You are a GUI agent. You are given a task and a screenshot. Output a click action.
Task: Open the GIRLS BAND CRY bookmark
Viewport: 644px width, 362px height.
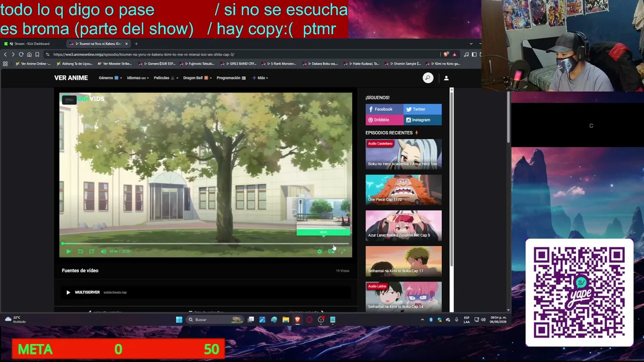coord(239,64)
